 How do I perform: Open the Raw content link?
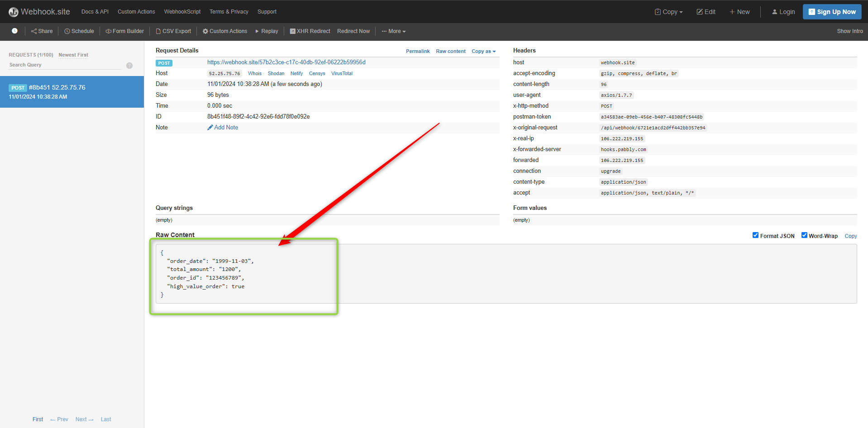click(451, 51)
